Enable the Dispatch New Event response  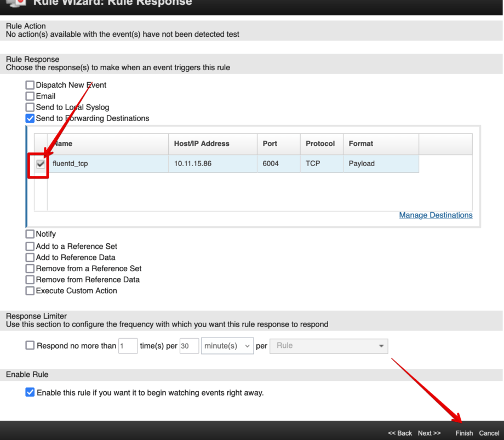30,85
